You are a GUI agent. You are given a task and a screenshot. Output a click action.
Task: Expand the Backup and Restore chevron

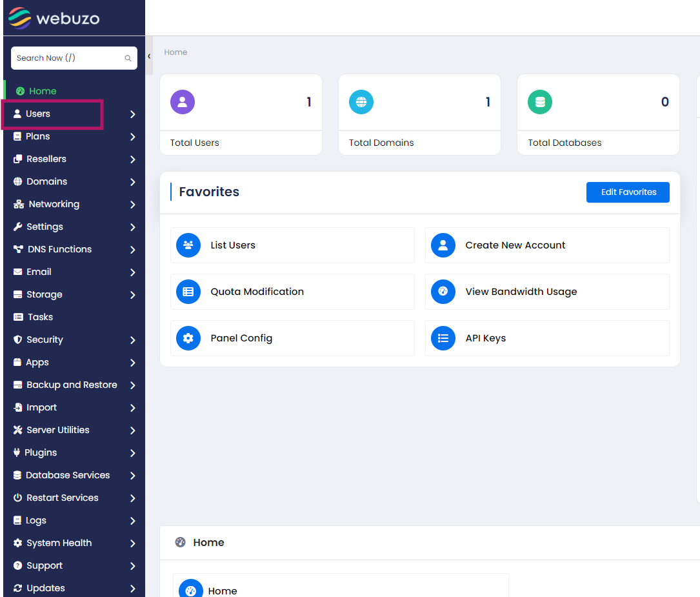click(x=132, y=385)
